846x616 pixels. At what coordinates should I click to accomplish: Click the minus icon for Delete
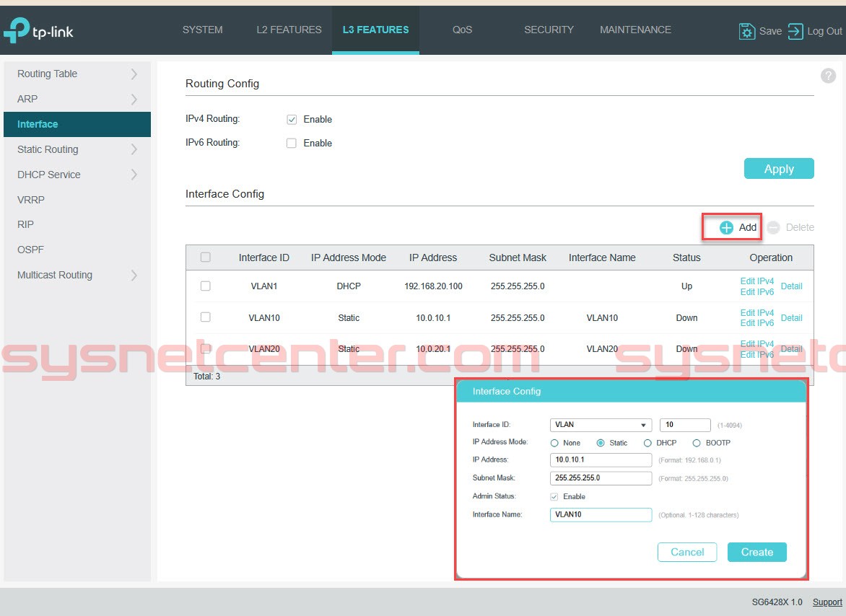click(x=773, y=227)
